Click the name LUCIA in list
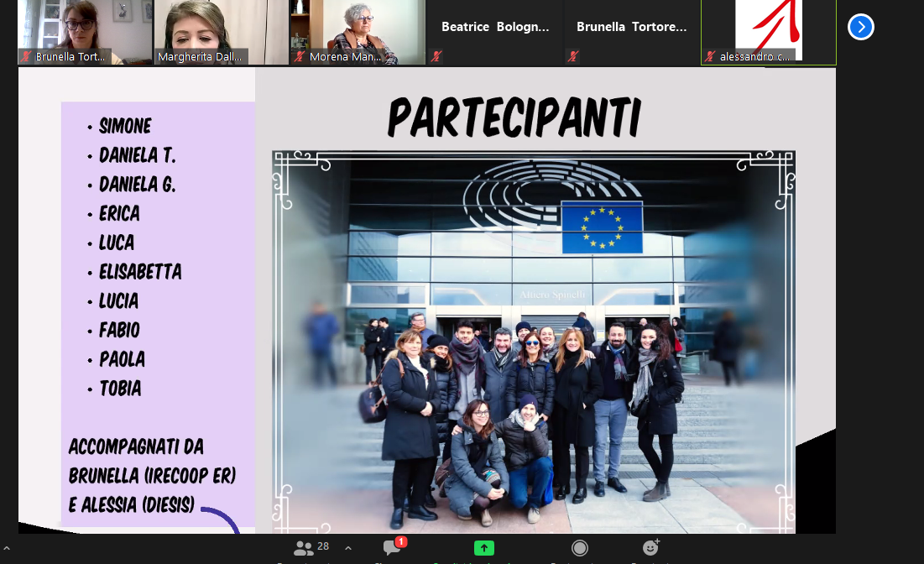This screenshot has height=564, width=924. coord(118,301)
